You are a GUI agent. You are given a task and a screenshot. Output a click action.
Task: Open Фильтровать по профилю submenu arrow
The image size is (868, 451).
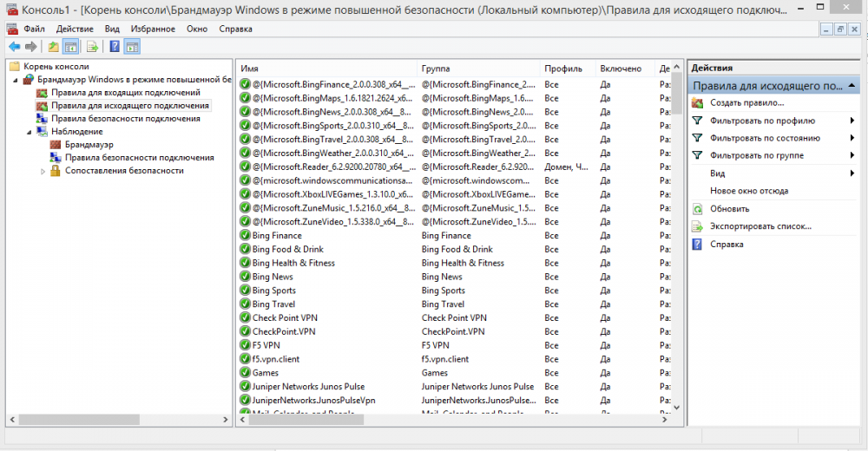pos(852,121)
